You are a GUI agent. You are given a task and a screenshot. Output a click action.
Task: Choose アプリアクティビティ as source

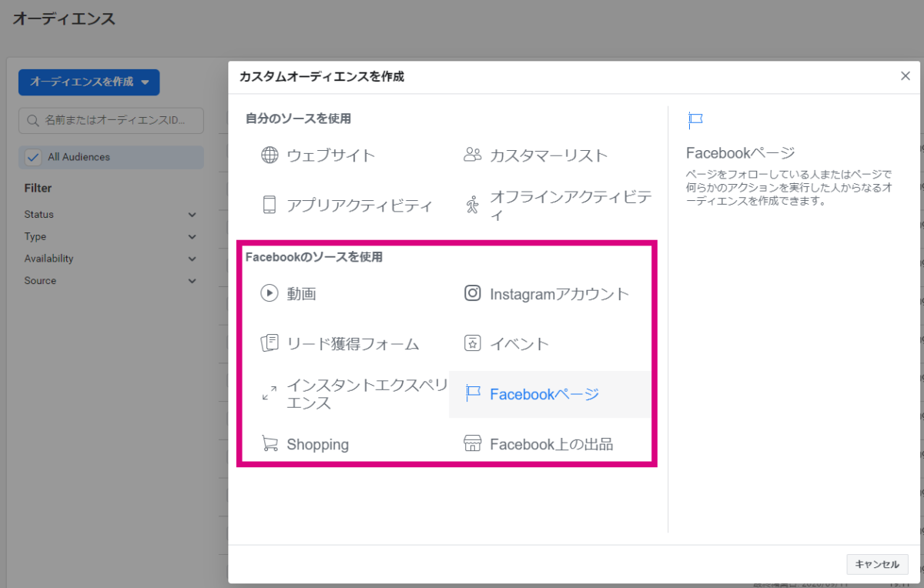click(360, 205)
